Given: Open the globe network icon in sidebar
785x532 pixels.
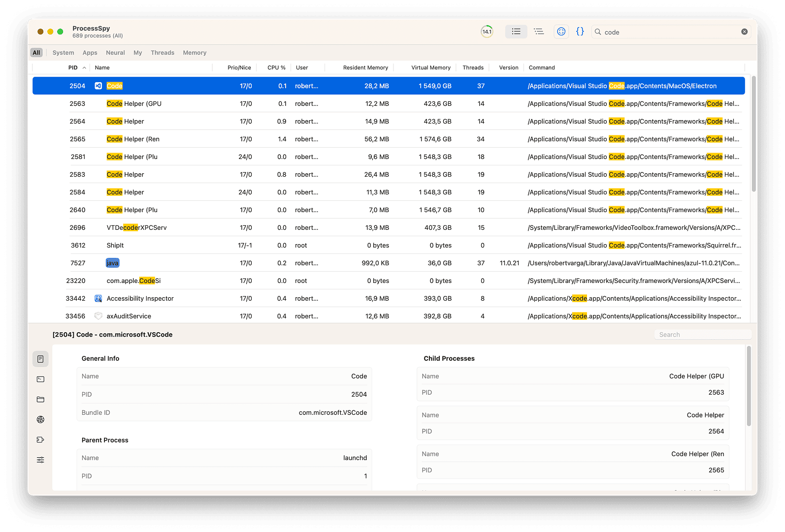Looking at the screenshot, I should [40, 420].
